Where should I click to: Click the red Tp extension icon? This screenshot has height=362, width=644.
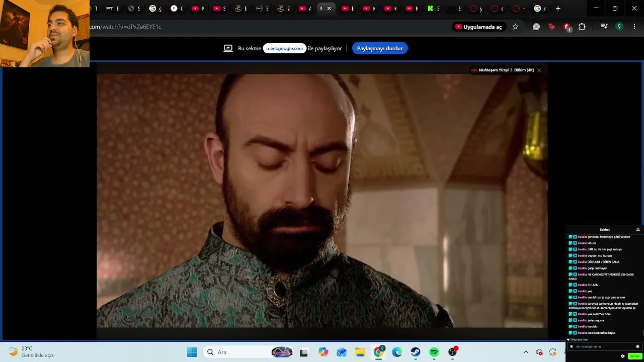tap(551, 27)
